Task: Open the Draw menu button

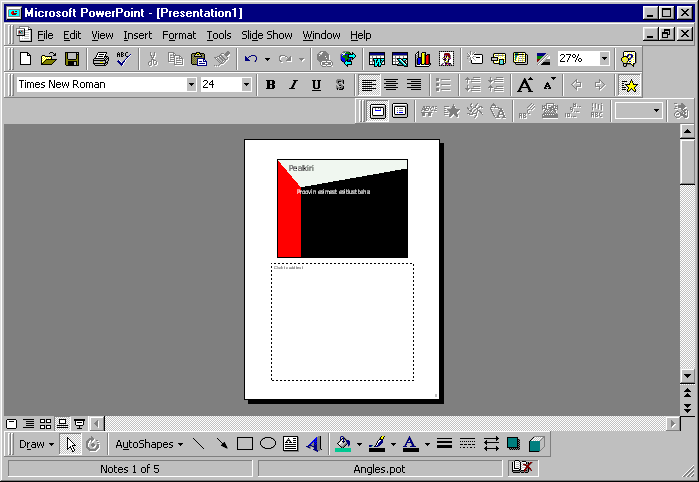Action: (36, 444)
